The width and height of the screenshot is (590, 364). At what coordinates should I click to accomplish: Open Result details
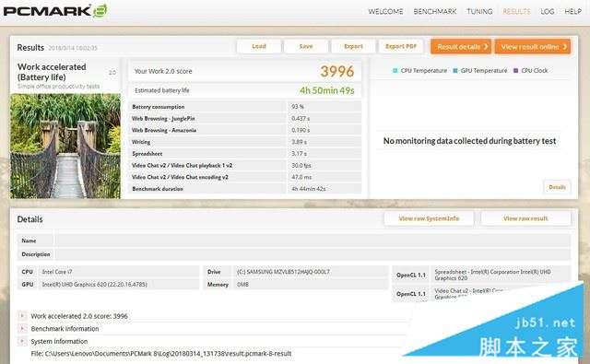pos(461,47)
